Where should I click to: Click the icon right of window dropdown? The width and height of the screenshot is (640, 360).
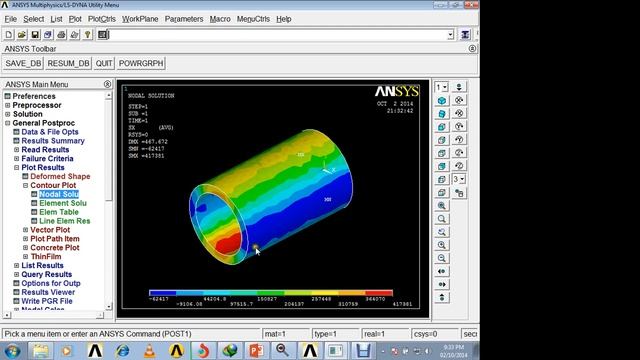click(x=459, y=87)
